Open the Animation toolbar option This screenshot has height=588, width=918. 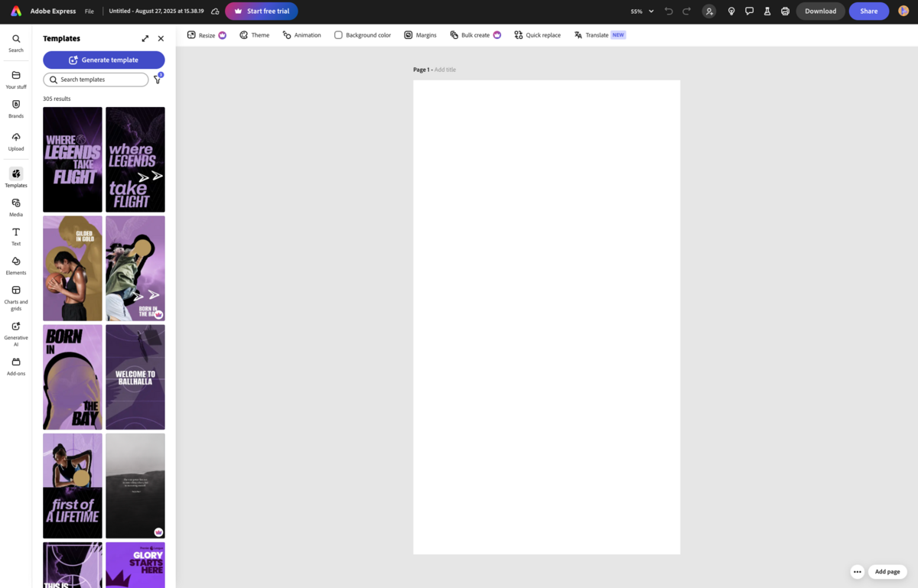click(x=301, y=35)
